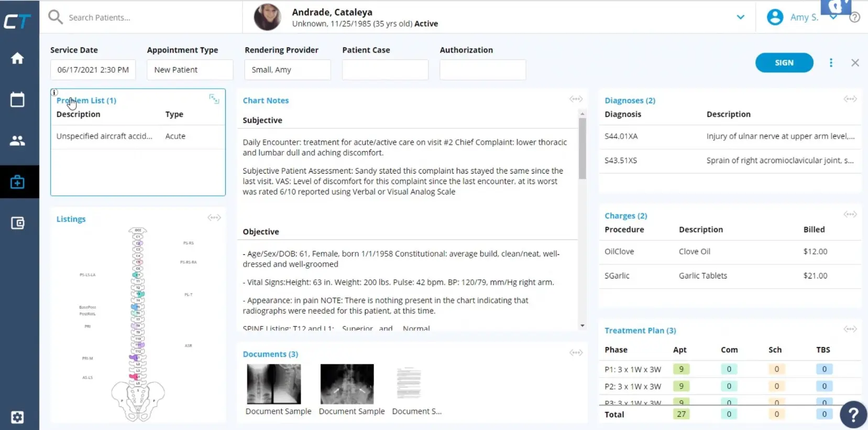Click the Chart Notes scrollbar down arrow
The width and height of the screenshot is (868, 430).
[582, 326]
